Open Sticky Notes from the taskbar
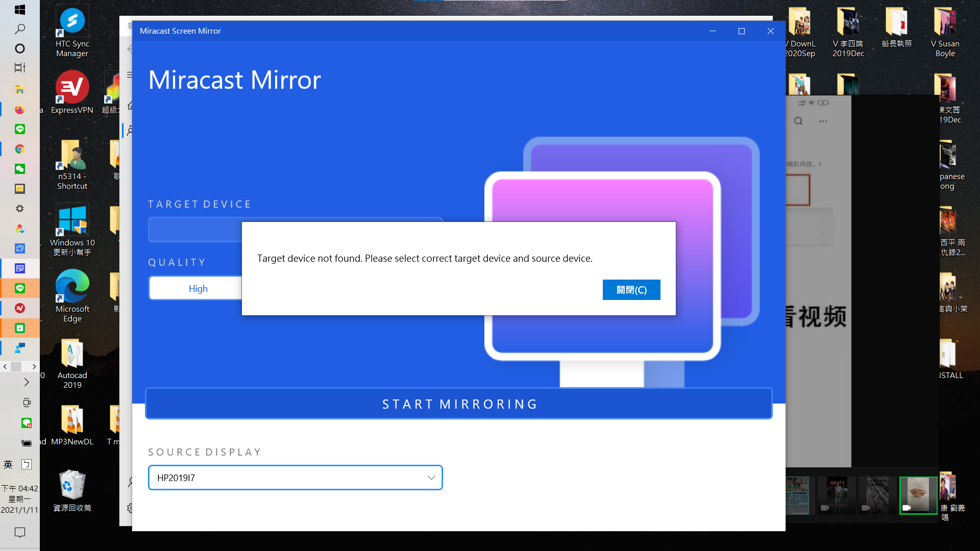Image resolution: width=980 pixels, height=551 pixels. pos(20,189)
